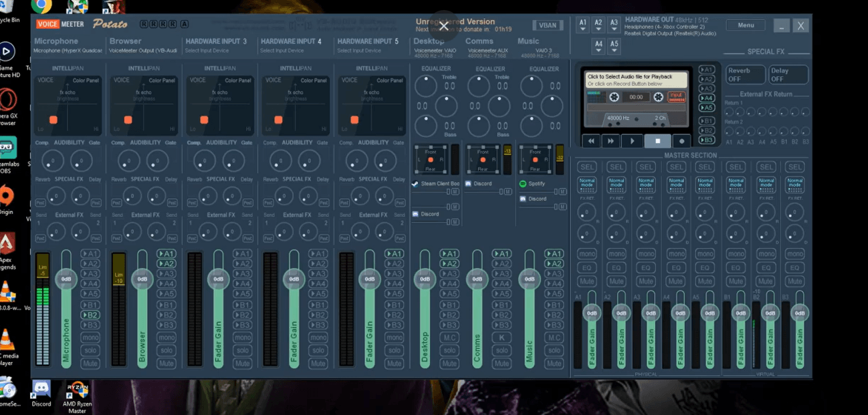Image resolution: width=868 pixels, height=415 pixels.
Task: Click the orange IntelliPan dot on Microphone
Action: 53,120
